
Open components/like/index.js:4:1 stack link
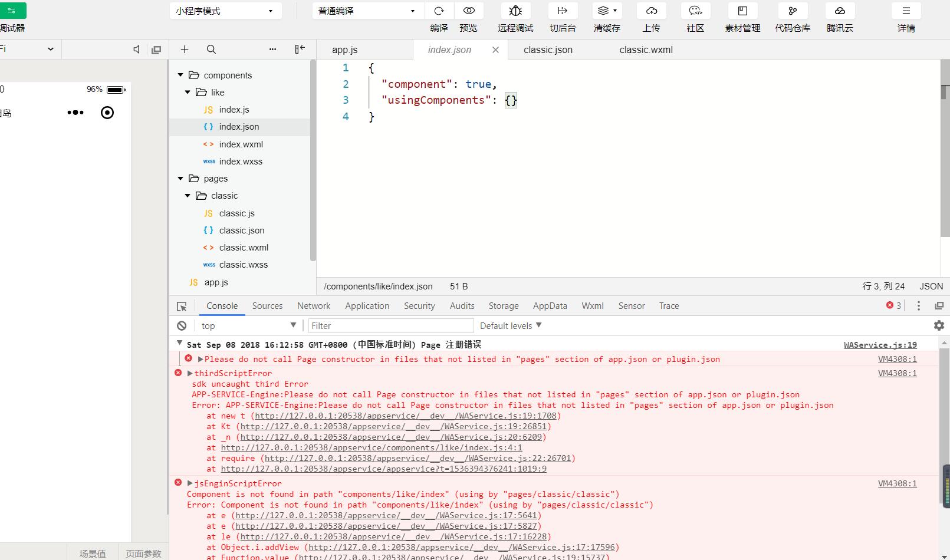(x=372, y=447)
